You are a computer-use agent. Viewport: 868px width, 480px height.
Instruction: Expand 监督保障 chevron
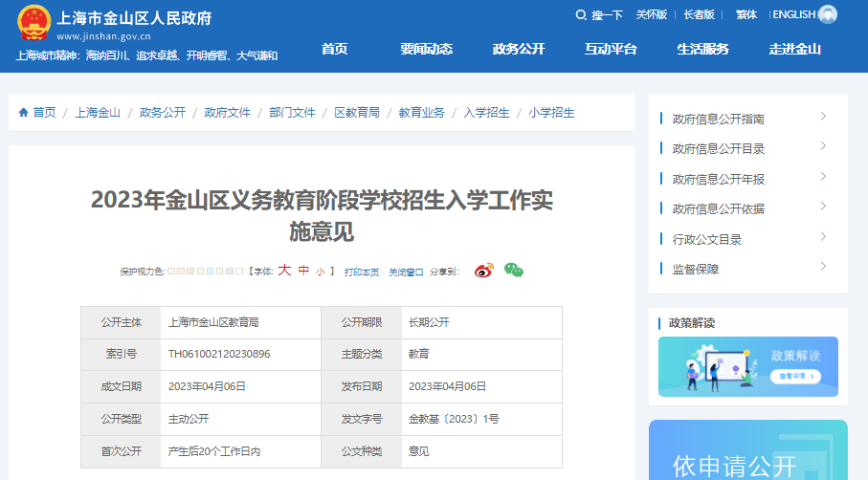tap(823, 267)
